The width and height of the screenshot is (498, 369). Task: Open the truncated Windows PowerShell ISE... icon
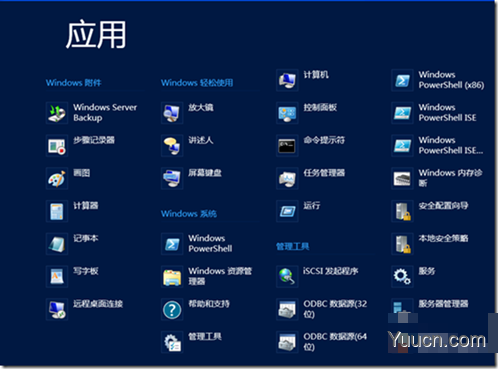click(402, 146)
